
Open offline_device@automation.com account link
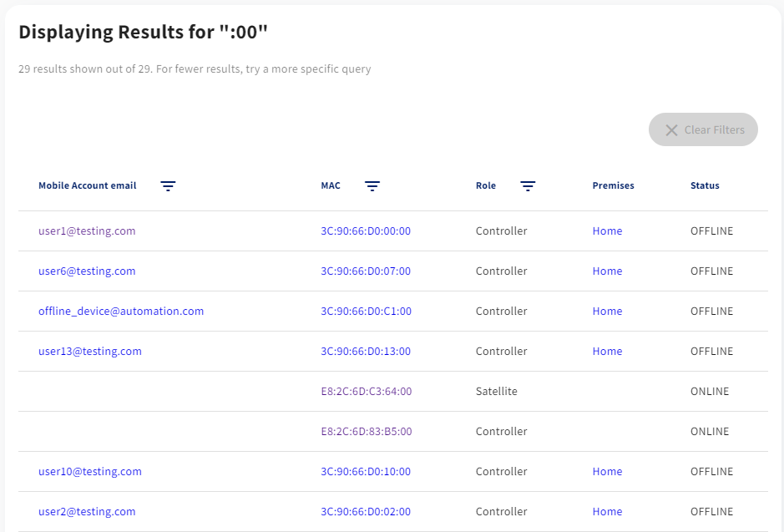click(x=121, y=311)
